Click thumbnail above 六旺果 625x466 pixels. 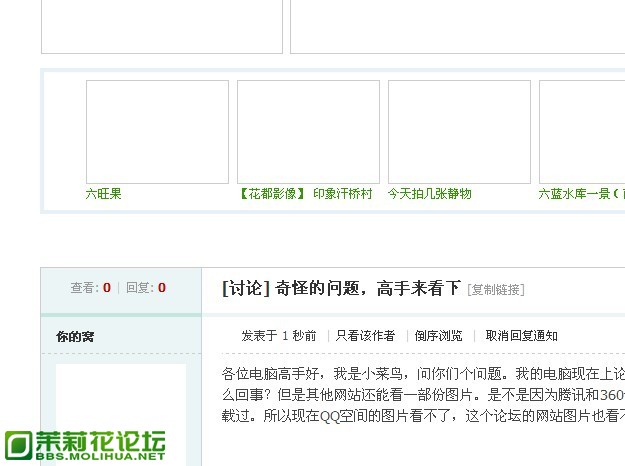[157, 132]
